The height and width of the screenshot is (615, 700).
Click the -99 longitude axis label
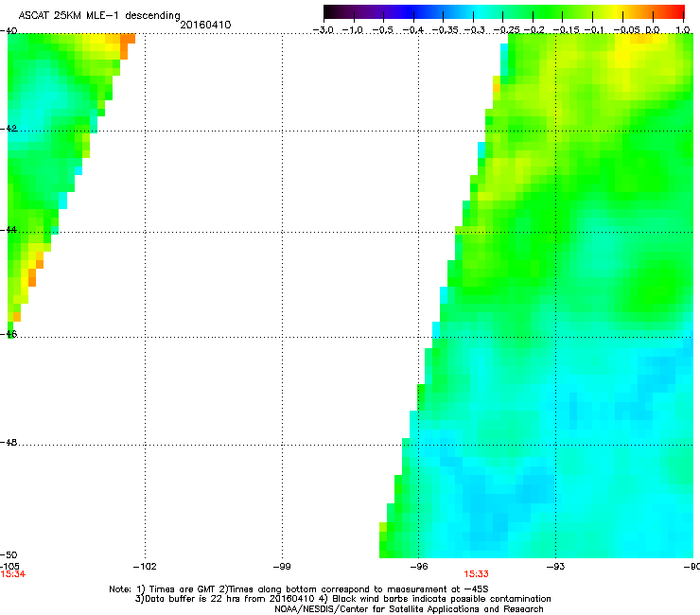(x=282, y=567)
